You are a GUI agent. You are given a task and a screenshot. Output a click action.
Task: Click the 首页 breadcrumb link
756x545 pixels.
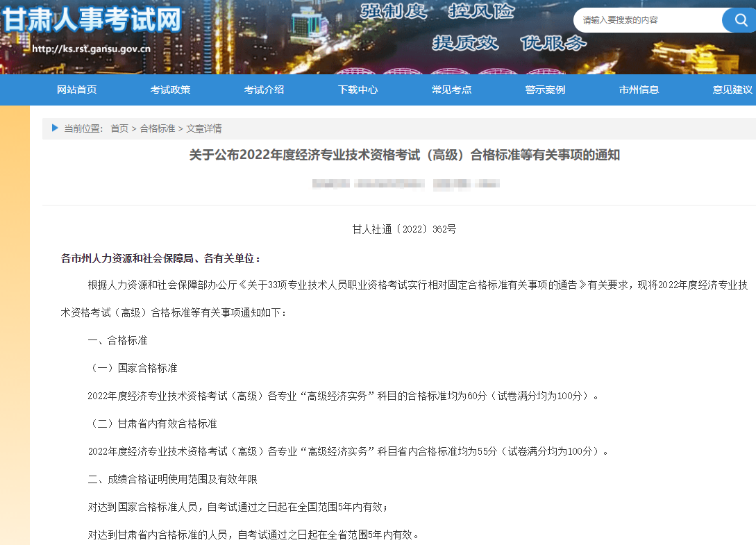tap(119, 128)
